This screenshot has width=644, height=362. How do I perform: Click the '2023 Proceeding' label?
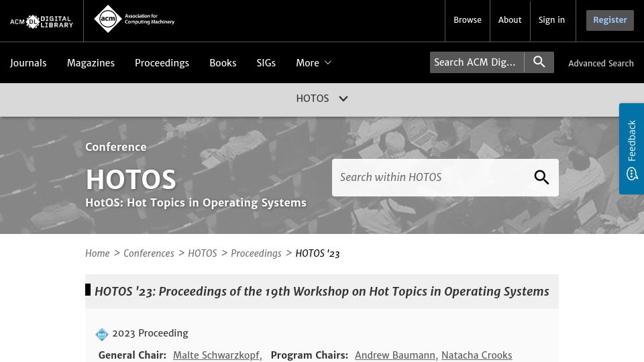click(150, 333)
